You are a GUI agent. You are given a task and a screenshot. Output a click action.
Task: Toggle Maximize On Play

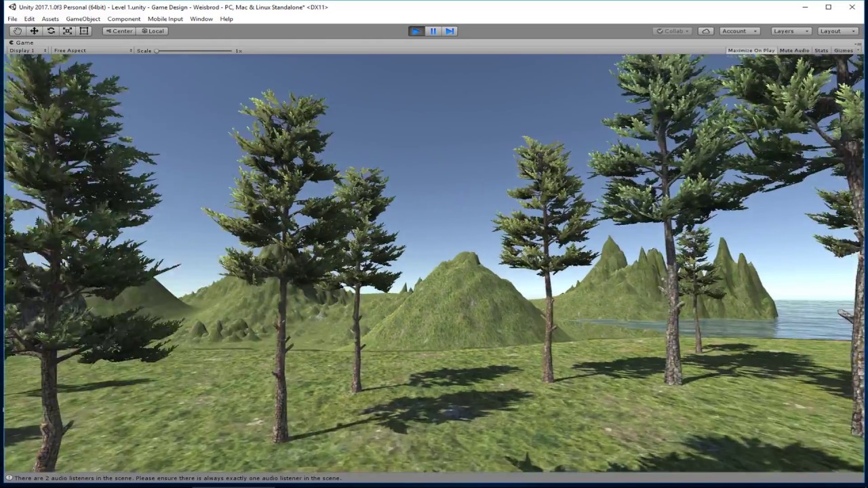point(751,51)
